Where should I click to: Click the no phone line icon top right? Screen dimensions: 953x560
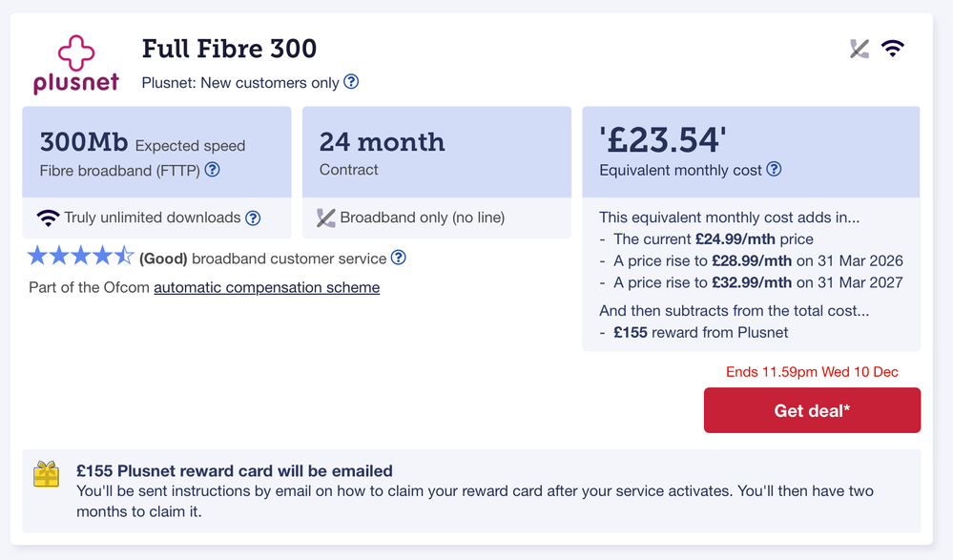click(860, 50)
